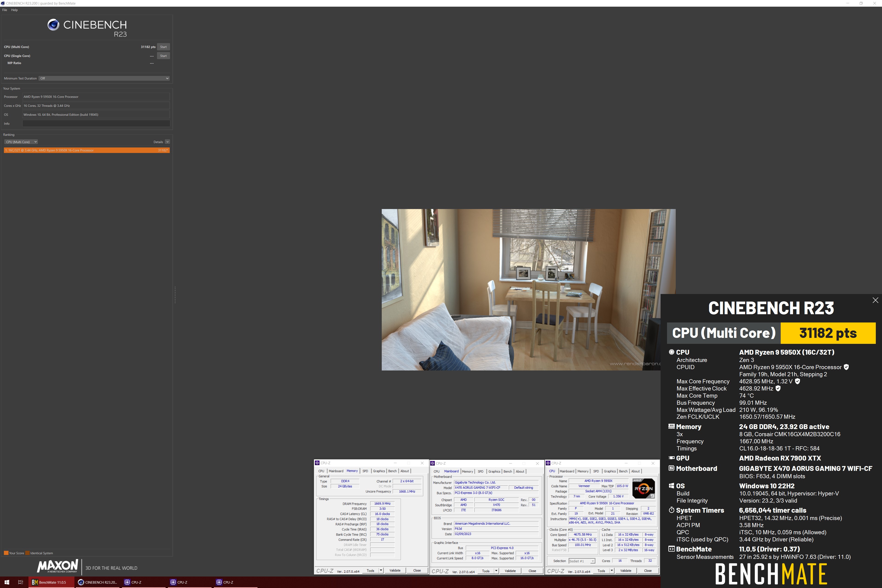Click the CPU chip icon in BenchMate panel

(x=671, y=352)
